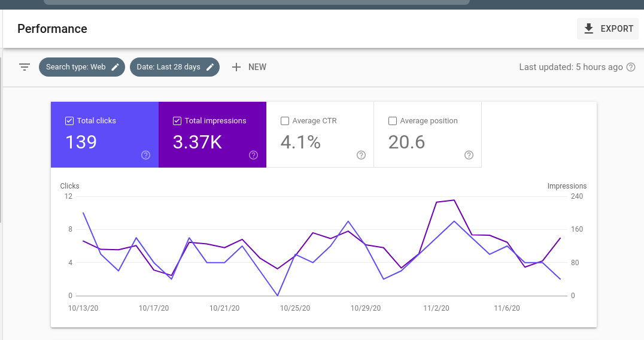Click the 20.6 average position value

pyautogui.click(x=406, y=142)
